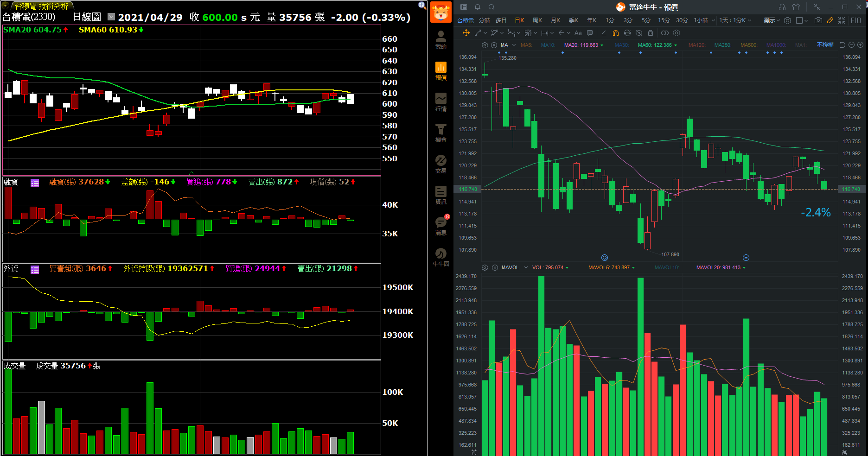Expand the 日線圖 chart type dropdown
The width and height of the screenshot is (868, 456).
click(111, 17)
